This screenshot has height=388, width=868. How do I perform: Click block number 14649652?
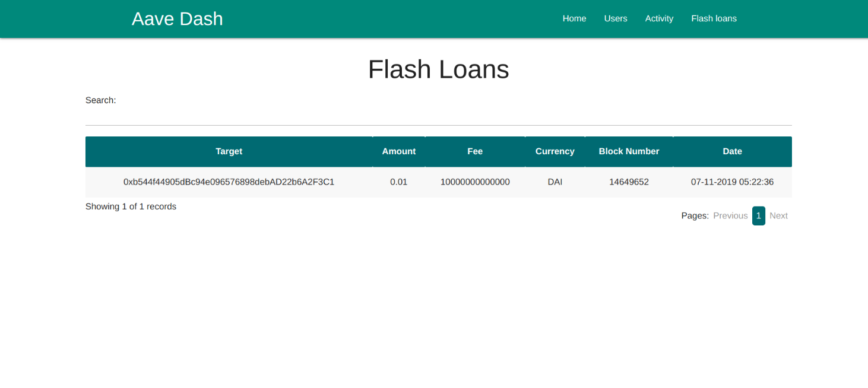click(629, 182)
